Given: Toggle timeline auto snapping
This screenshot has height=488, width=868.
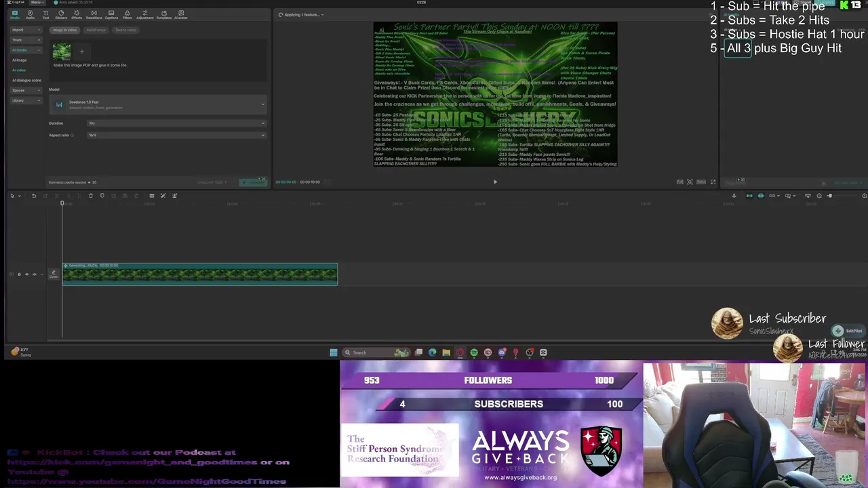Looking at the screenshot, I should pyautogui.click(x=761, y=196).
